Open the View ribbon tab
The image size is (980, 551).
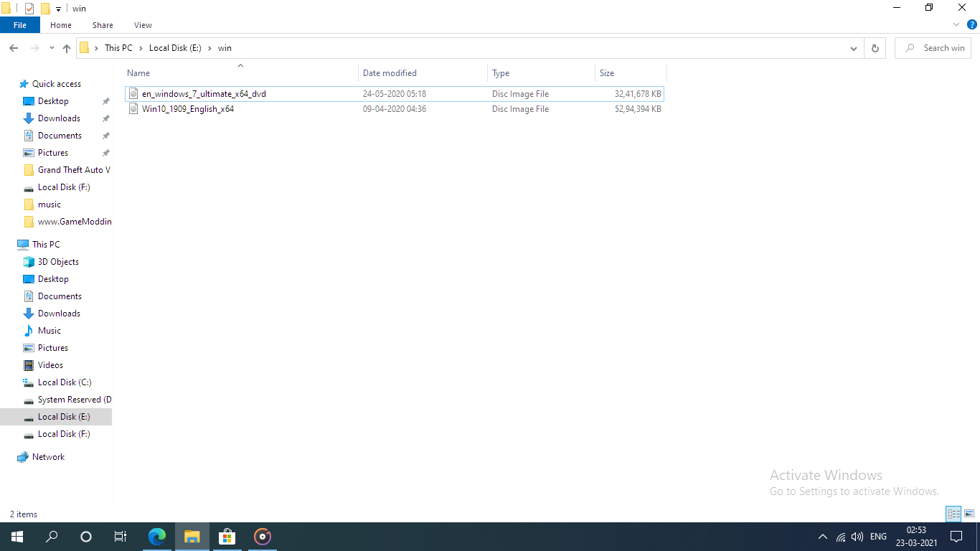click(x=143, y=25)
